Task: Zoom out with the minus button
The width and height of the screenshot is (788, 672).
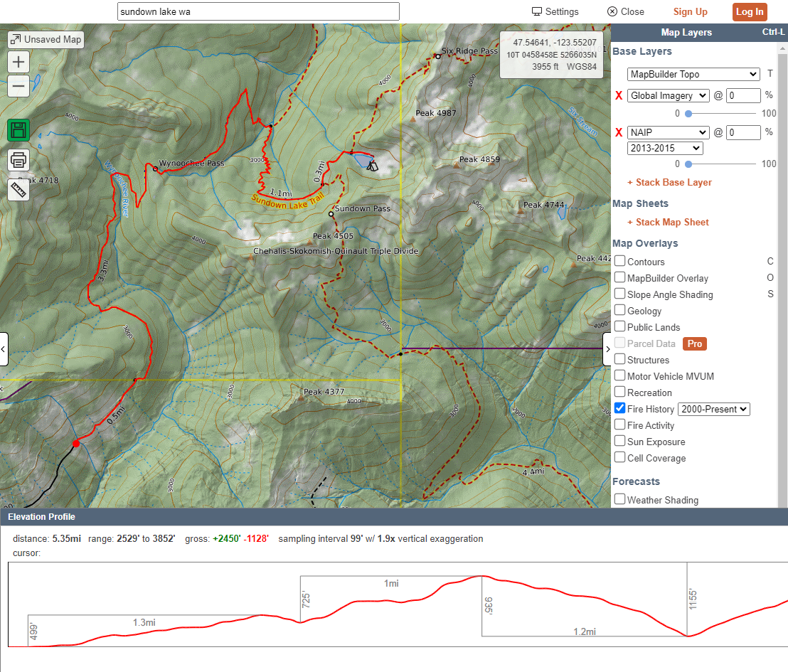Action: point(18,87)
